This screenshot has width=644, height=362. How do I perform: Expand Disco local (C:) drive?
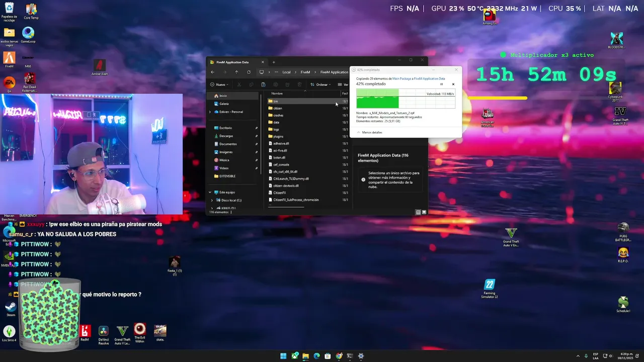click(x=212, y=200)
